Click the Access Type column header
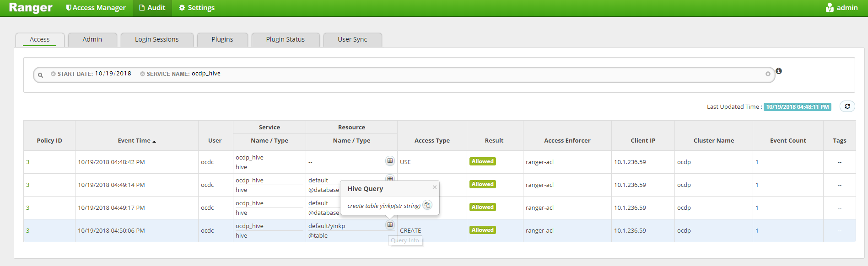Image resolution: width=868 pixels, height=266 pixels. (432, 141)
